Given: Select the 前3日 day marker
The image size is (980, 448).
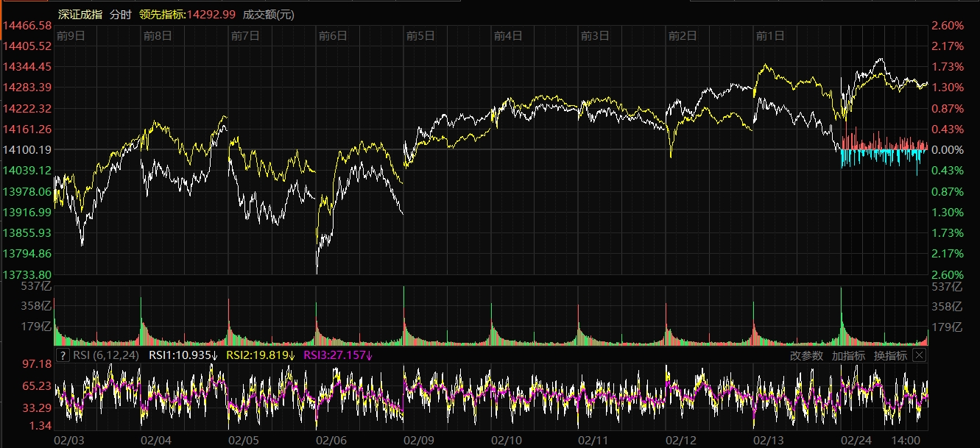Looking at the screenshot, I should click(595, 35).
